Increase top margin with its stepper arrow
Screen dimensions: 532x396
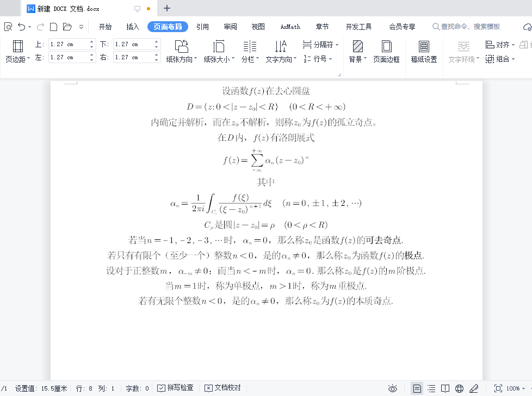click(x=91, y=41)
